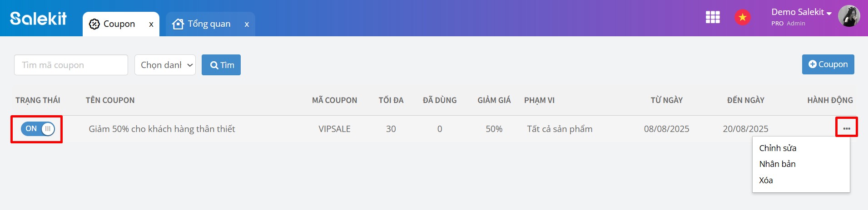
Task: Switch to the Tổng quan tab
Action: pos(209,24)
